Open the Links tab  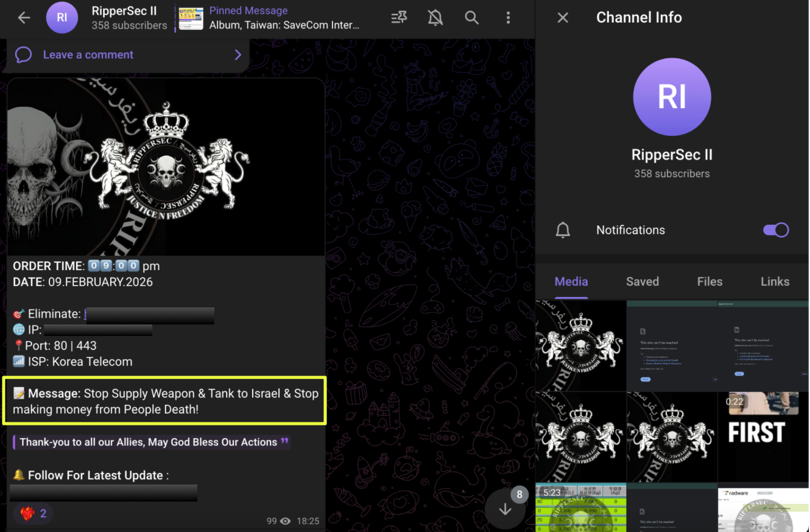coord(775,281)
